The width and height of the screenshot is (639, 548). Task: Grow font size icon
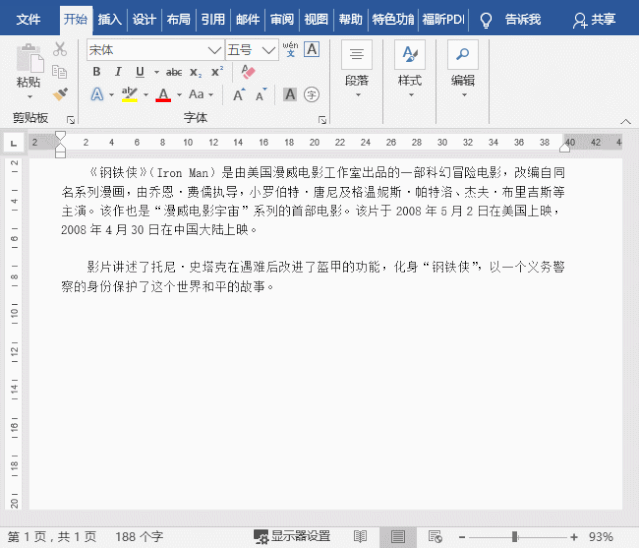click(239, 95)
